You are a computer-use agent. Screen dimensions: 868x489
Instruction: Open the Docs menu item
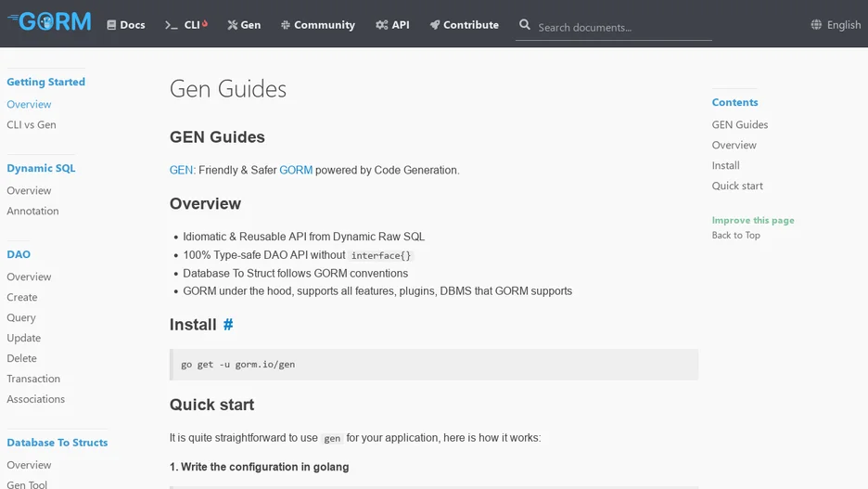tap(126, 25)
